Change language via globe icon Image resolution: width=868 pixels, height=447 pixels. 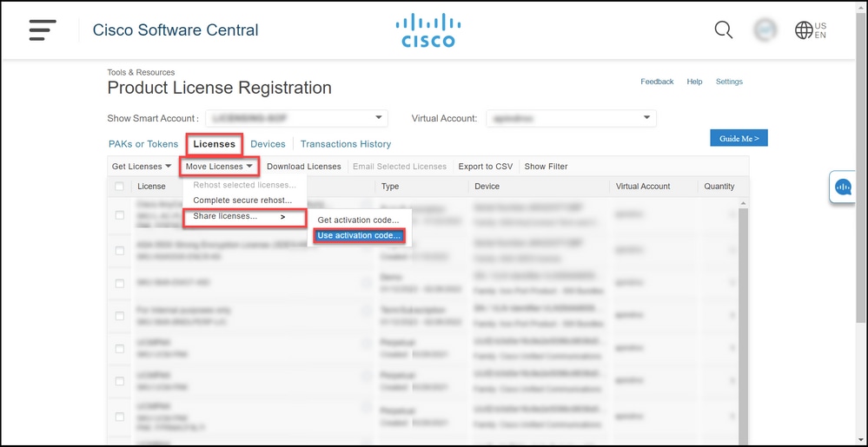point(811,30)
